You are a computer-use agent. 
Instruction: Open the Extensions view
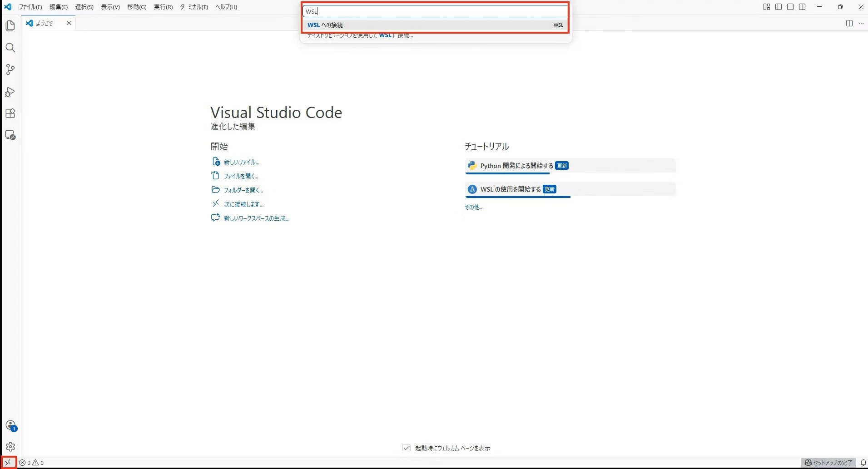click(x=10, y=114)
